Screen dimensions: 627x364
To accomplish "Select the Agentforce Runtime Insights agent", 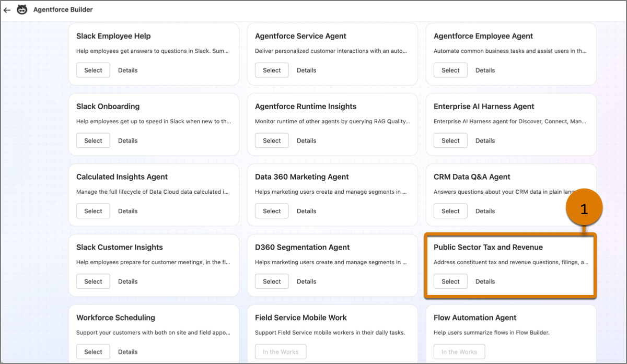I will [272, 140].
